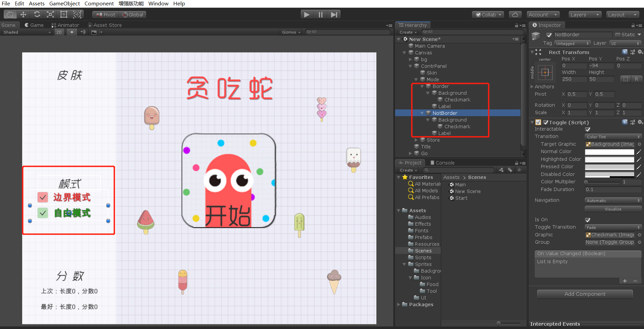The width and height of the screenshot is (644, 329).
Task: Toggle scene lighting icon
Action: tap(72, 32)
